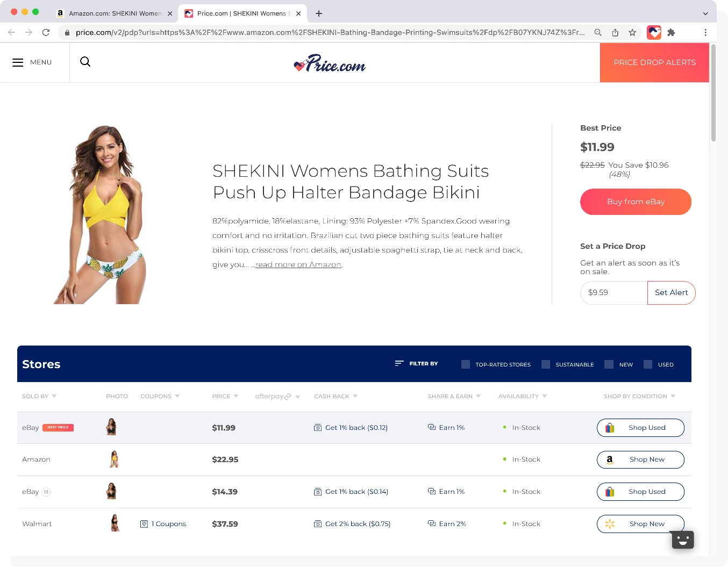Click the coupon ticket icon next to 1 Coupons
Screen dimensions: 728x568
(x=144, y=523)
